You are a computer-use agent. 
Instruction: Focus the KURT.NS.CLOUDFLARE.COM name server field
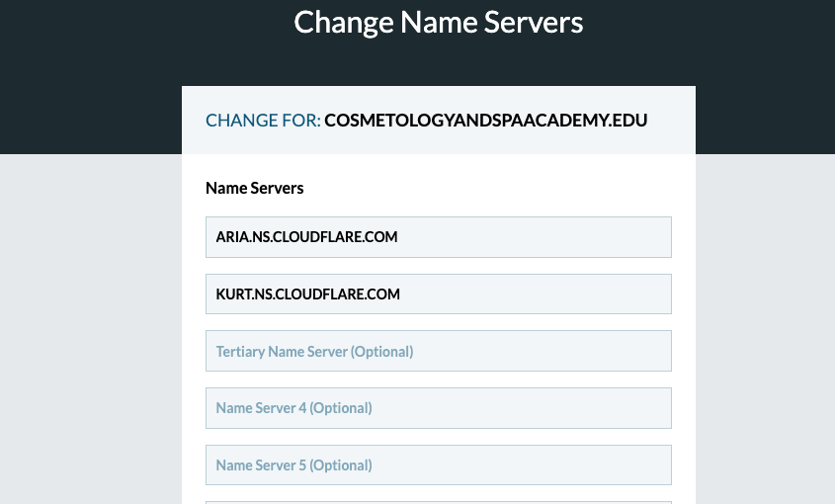(439, 294)
